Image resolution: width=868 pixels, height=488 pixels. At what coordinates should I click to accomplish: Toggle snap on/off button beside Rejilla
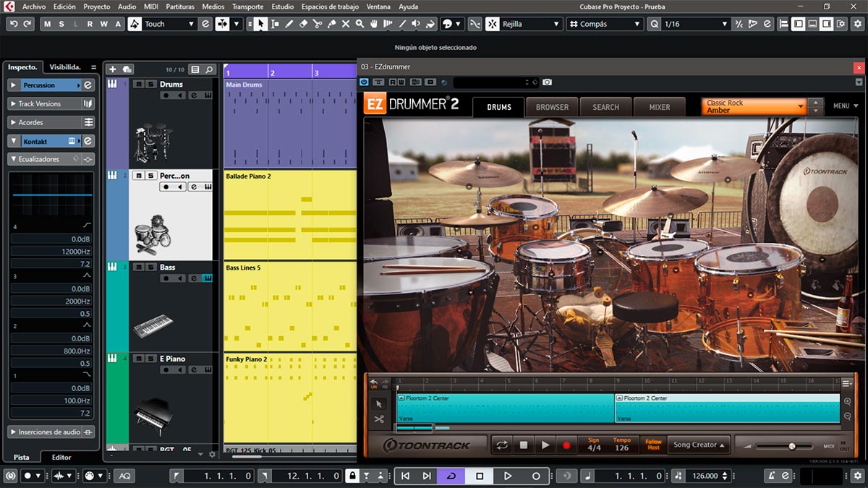[x=493, y=24]
